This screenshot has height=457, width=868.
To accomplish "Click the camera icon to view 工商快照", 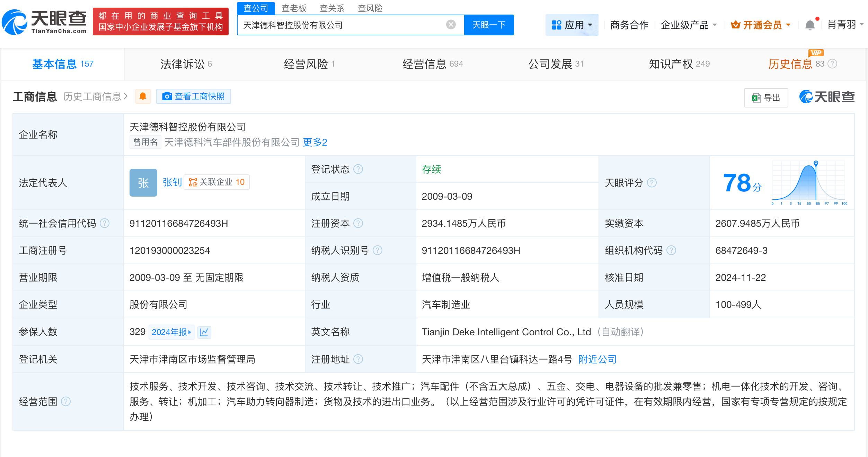I will [x=168, y=96].
